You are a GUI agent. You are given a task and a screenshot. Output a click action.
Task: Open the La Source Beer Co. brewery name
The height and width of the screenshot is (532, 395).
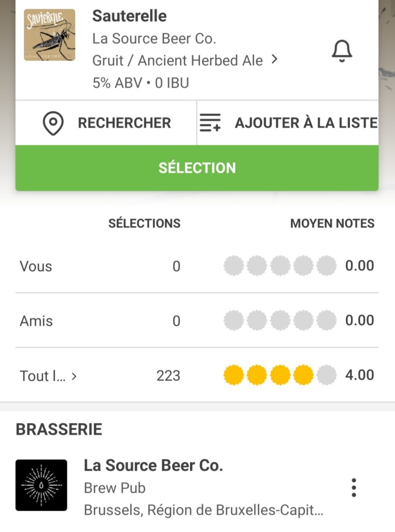click(x=153, y=465)
